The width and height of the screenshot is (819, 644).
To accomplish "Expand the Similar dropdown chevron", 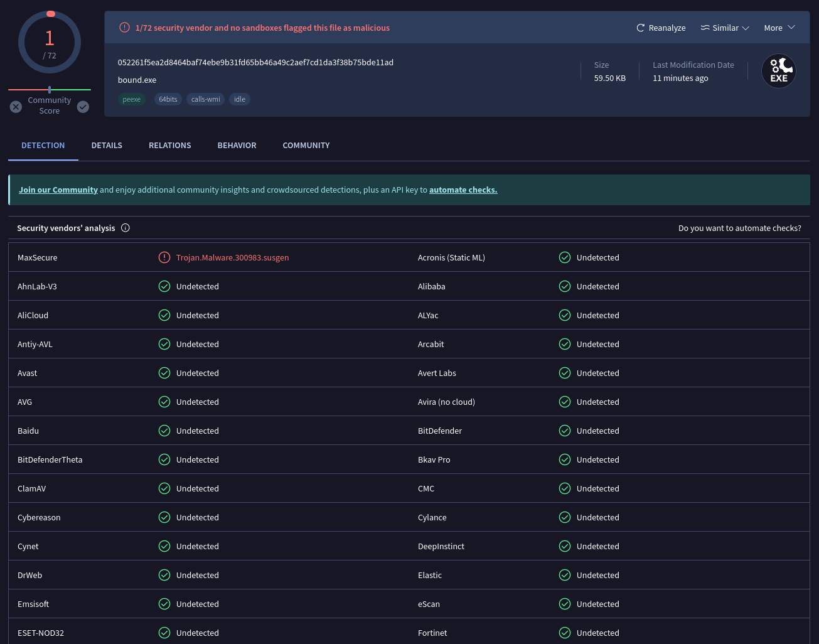I will [746, 28].
